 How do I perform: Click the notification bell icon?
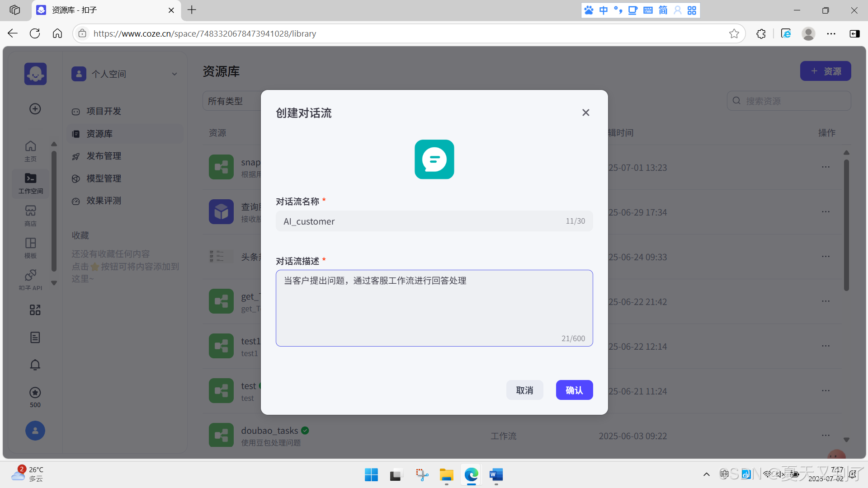[35, 365]
